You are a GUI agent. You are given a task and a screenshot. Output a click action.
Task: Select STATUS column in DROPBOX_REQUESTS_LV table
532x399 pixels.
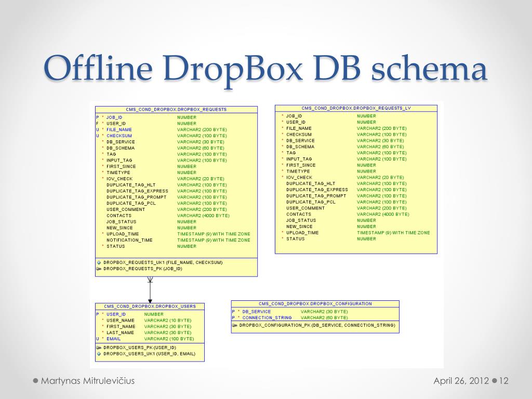click(296, 239)
